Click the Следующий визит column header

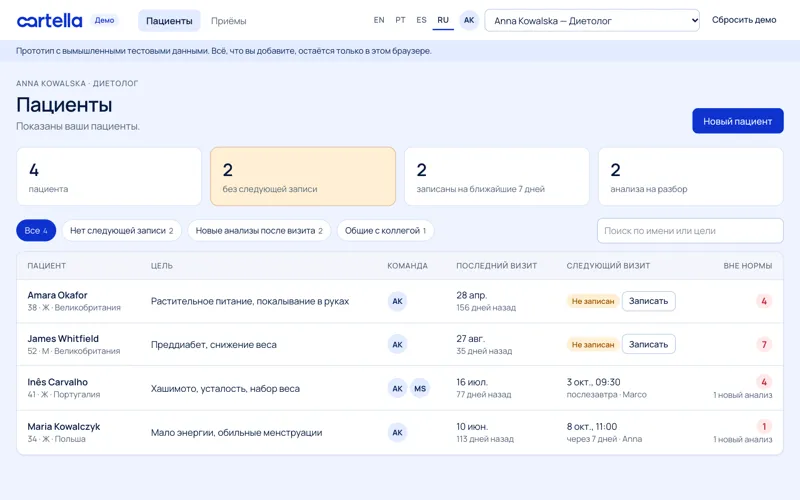pyautogui.click(x=608, y=266)
